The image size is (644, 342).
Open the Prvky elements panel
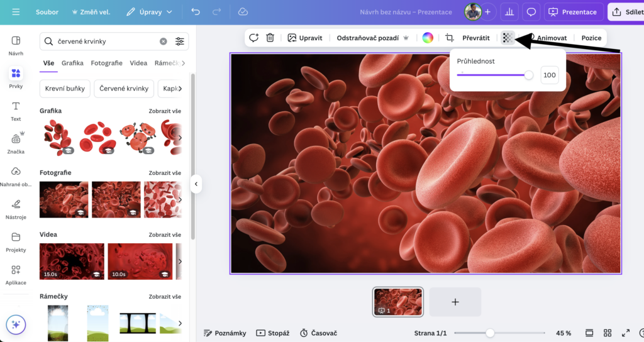(16, 78)
